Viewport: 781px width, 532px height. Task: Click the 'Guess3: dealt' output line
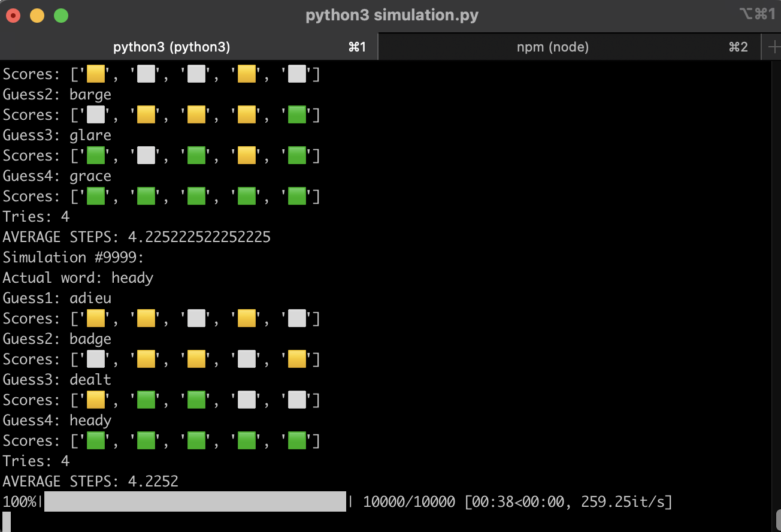click(57, 380)
